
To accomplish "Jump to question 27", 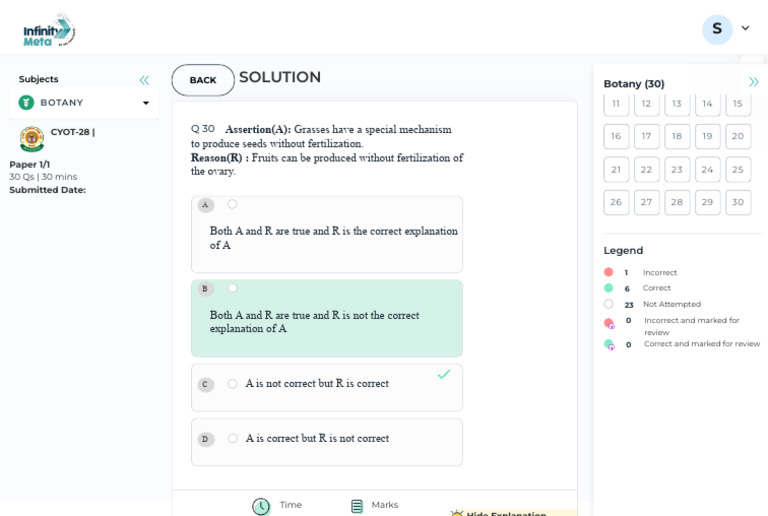I will [x=647, y=202].
